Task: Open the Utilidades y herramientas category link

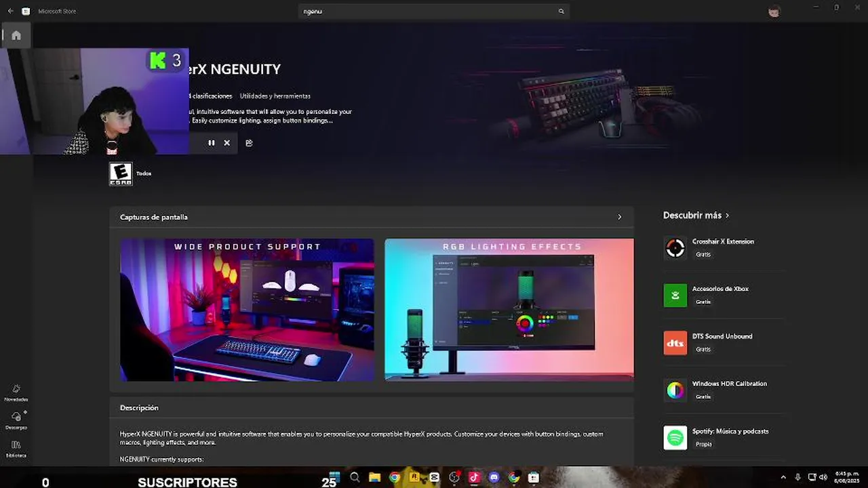Action: click(x=275, y=96)
